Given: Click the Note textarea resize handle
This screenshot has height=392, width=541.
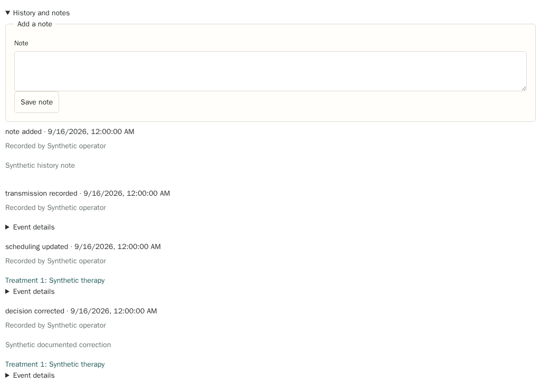Looking at the screenshot, I should point(524,88).
